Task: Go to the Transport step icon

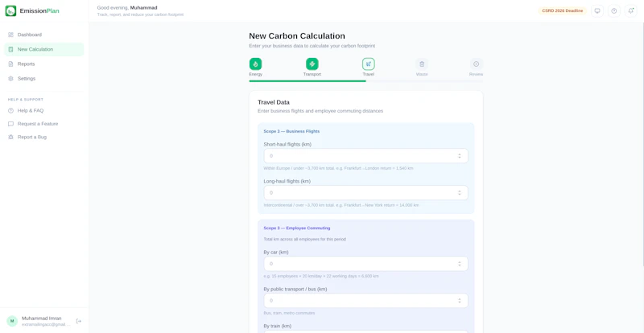Action: click(x=312, y=64)
